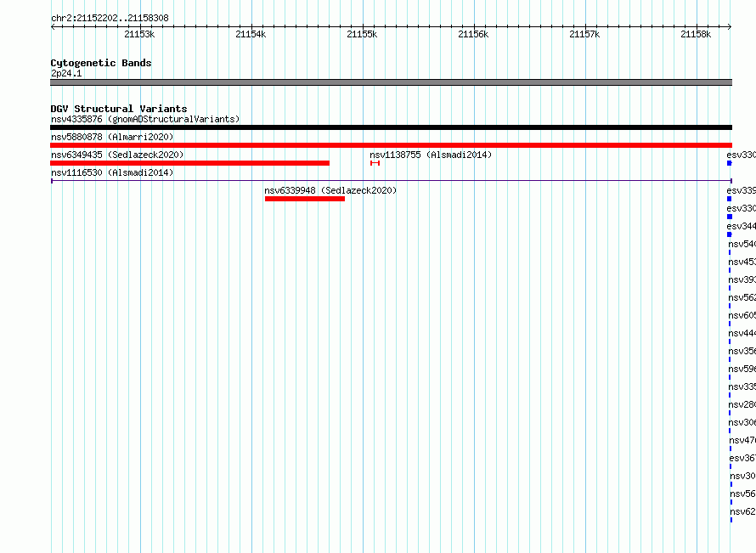756x553 pixels.
Task: Click the purple nsv1116530 Alsmadi2014 line
Action: coord(392,181)
